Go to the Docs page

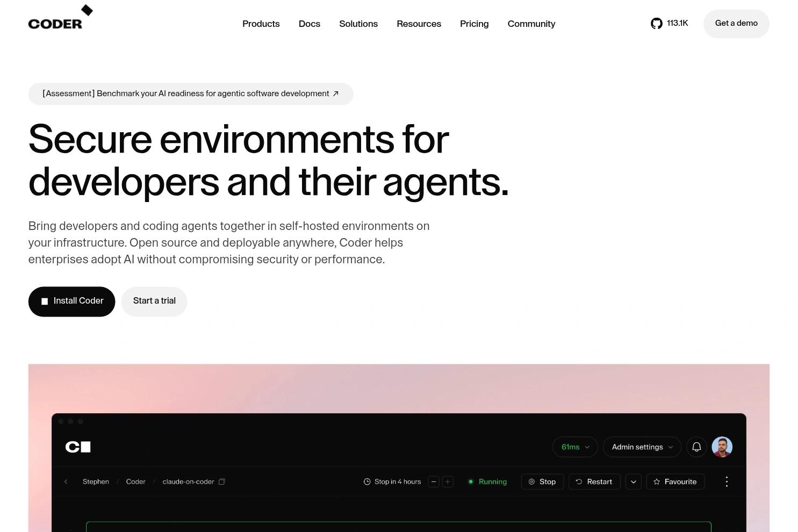tap(310, 24)
